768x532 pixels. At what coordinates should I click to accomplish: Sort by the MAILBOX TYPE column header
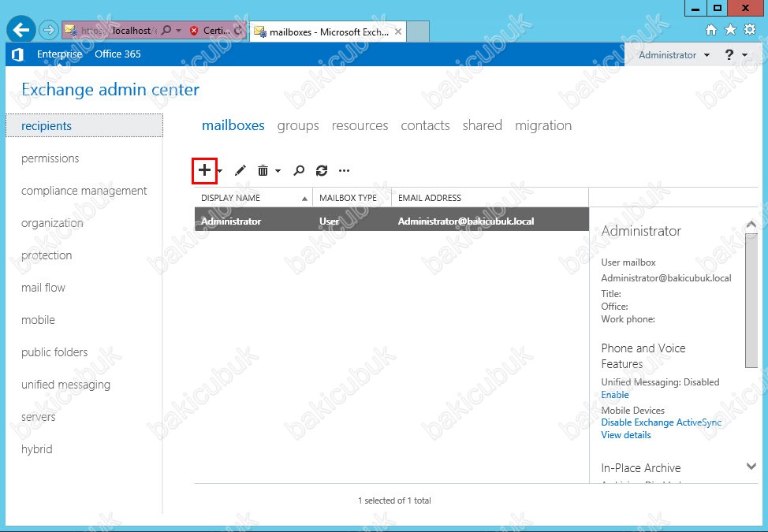[x=352, y=198]
